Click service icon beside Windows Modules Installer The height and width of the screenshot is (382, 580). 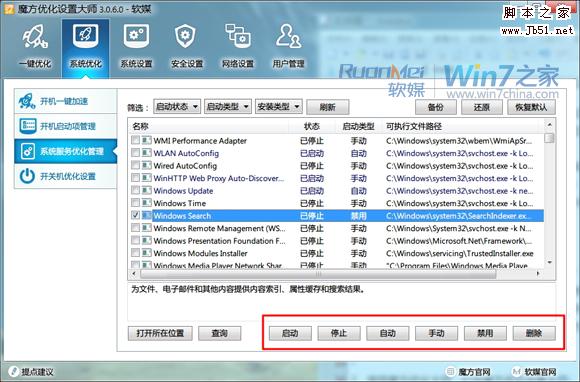[x=147, y=253]
